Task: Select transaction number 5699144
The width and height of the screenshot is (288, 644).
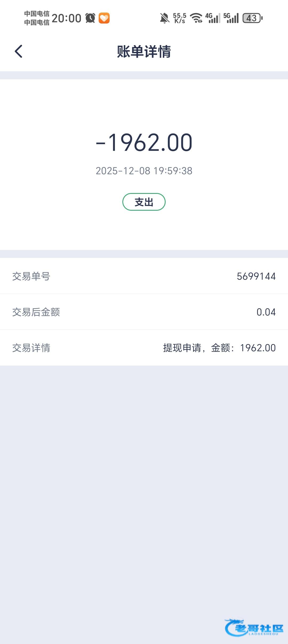Action: point(256,276)
